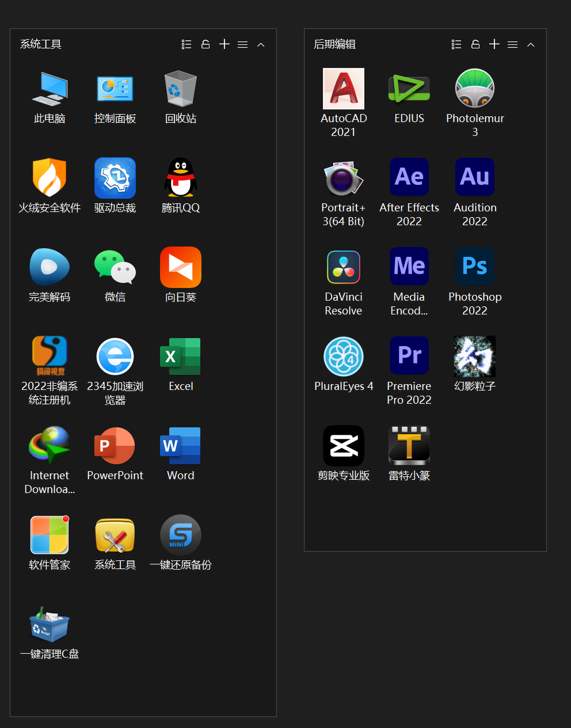This screenshot has height=728, width=571.
Task: Launch the Excel icon
Action: click(x=181, y=357)
